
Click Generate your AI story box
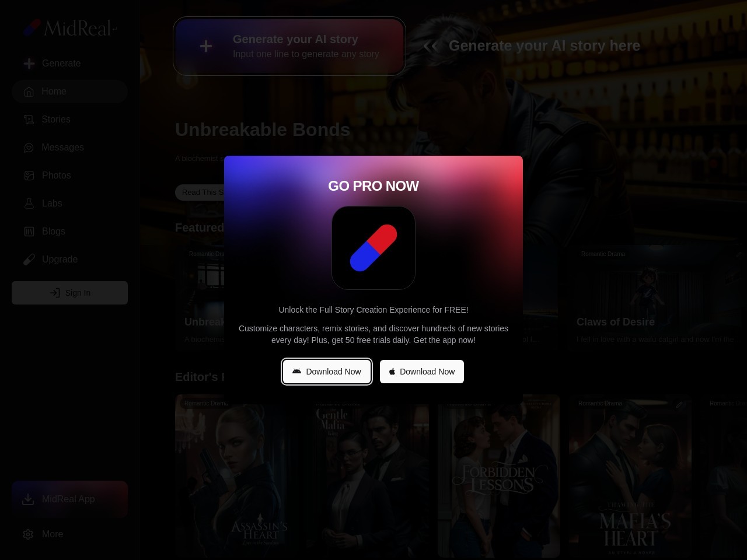289,47
